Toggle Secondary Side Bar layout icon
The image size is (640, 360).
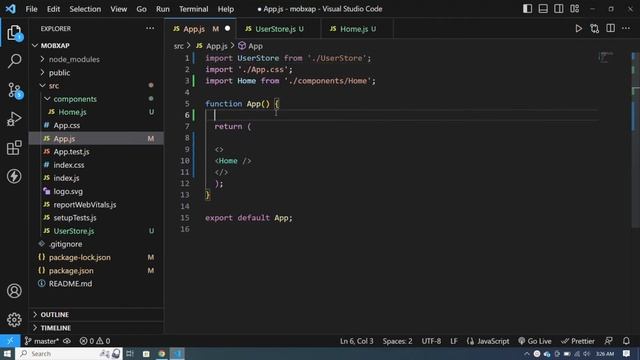pyautogui.click(x=559, y=9)
